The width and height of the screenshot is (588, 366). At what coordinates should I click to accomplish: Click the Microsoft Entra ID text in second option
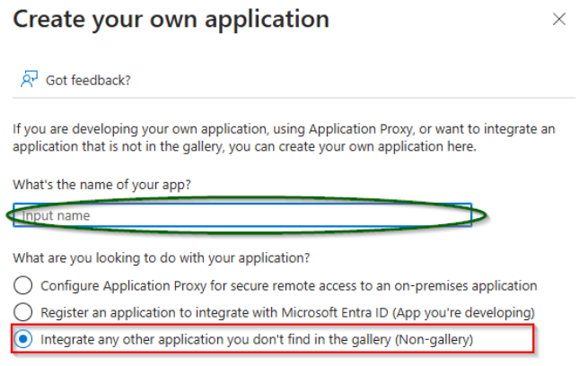pos(332,312)
